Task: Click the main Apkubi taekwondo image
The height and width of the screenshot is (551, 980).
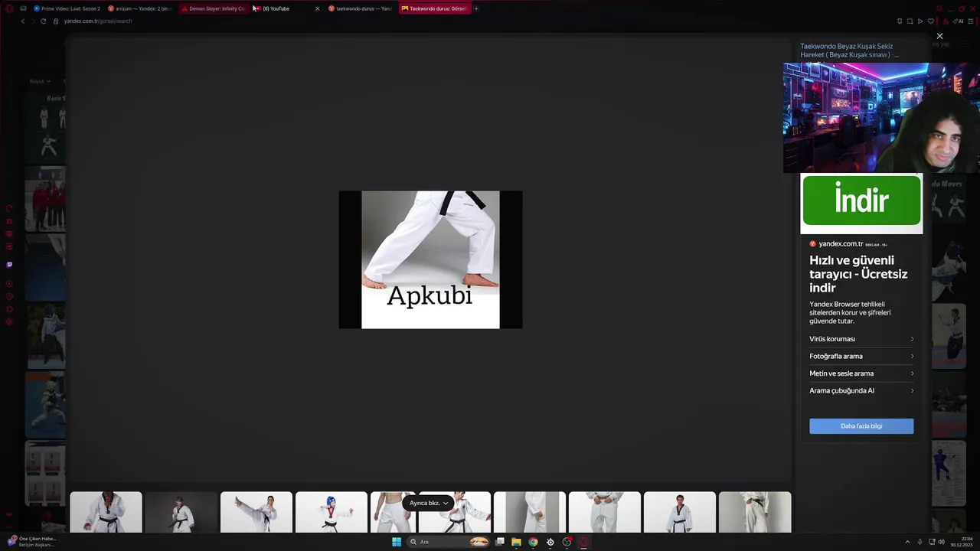Action: (x=430, y=259)
